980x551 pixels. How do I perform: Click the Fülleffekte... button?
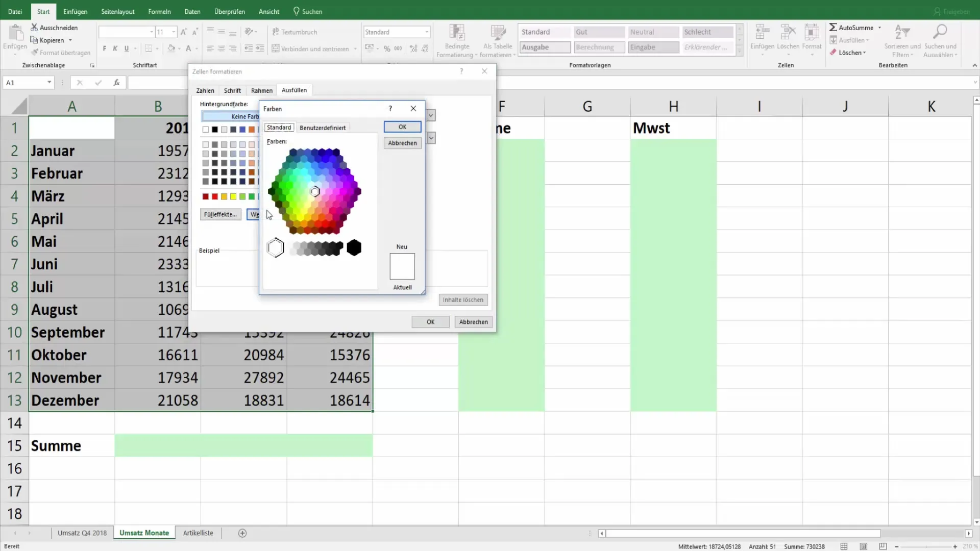coord(220,214)
